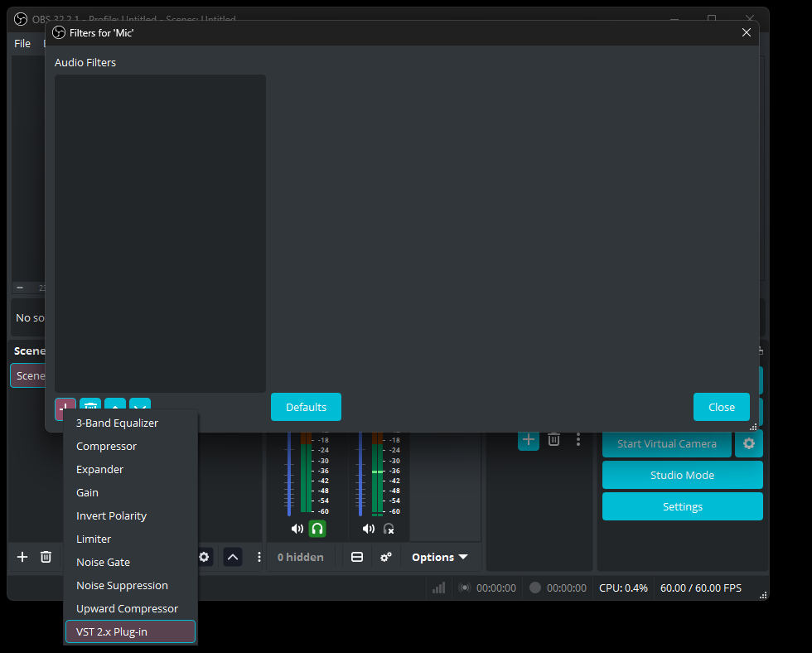Viewport: 812px width, 653px height.
Task: Toggle the green headphone monitoring on first channel
Action: [317, 529]
